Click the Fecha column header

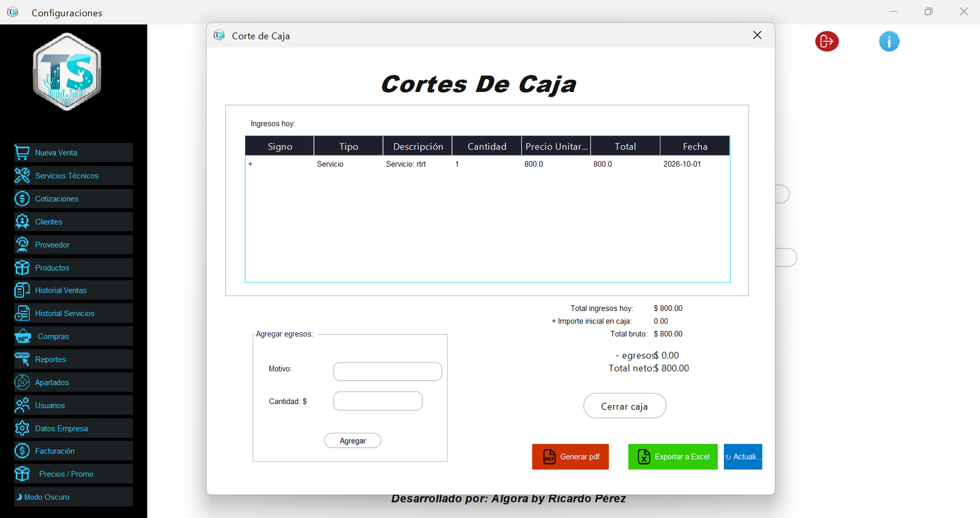pyautogui.click(x=695, y=147)
